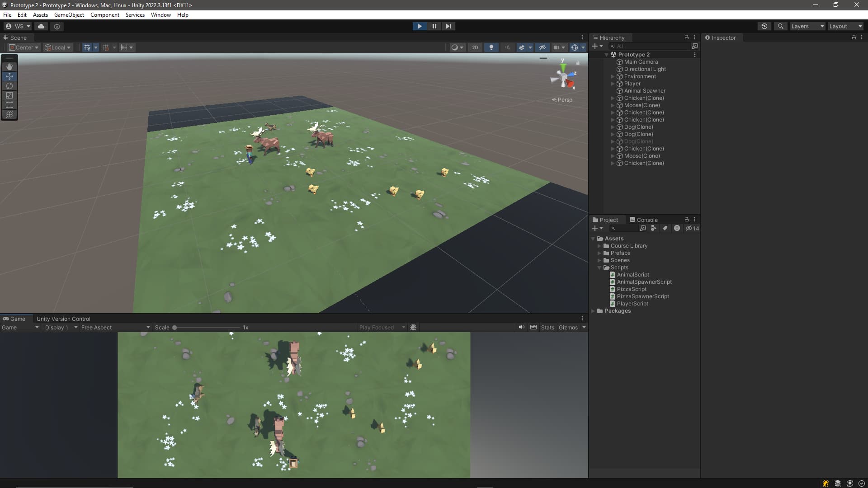The image size is (868, 488).
Task: Open the search window from the top toolbar
Action: coord(781,26)
